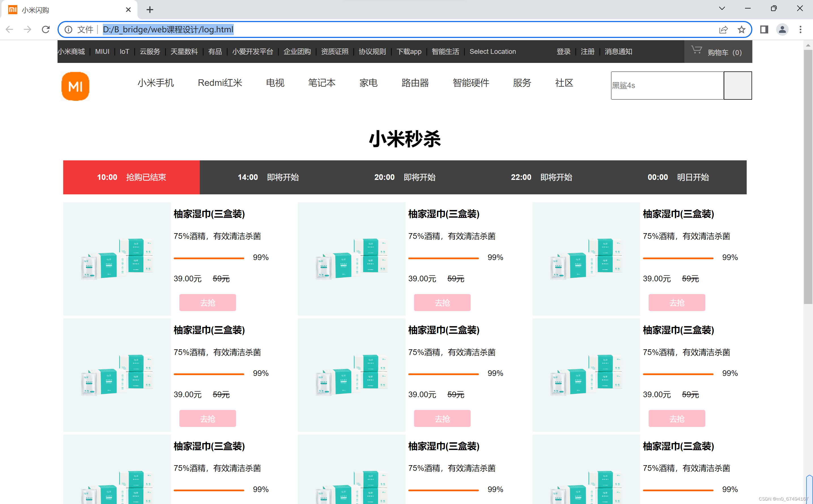Open the user profile icon
Image resolution: width=813 pixels, height=504 pixels.
782,29
